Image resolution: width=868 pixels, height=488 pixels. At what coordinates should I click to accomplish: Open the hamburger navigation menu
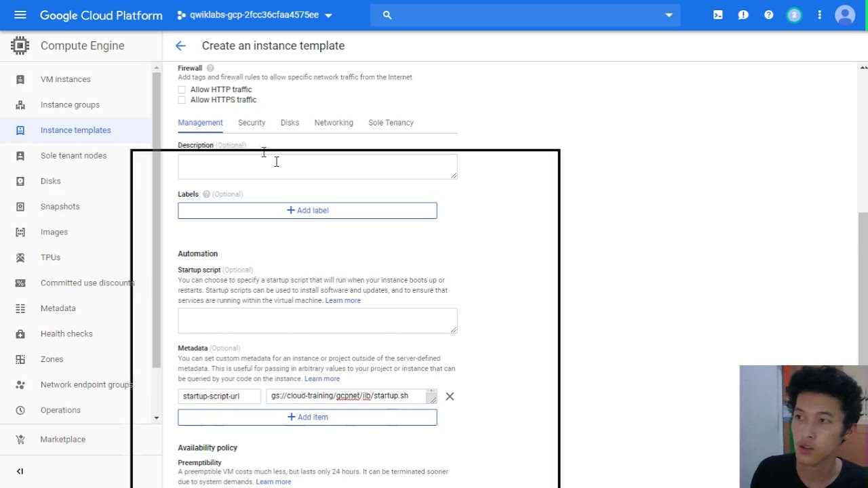pyautogui.click(x=20, y=15)
